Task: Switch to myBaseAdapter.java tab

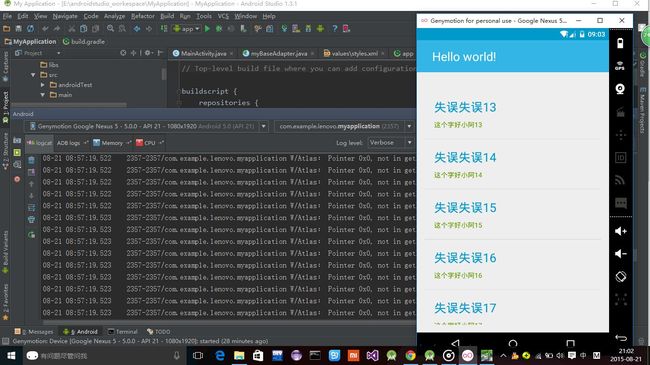Action: point(279,53)
